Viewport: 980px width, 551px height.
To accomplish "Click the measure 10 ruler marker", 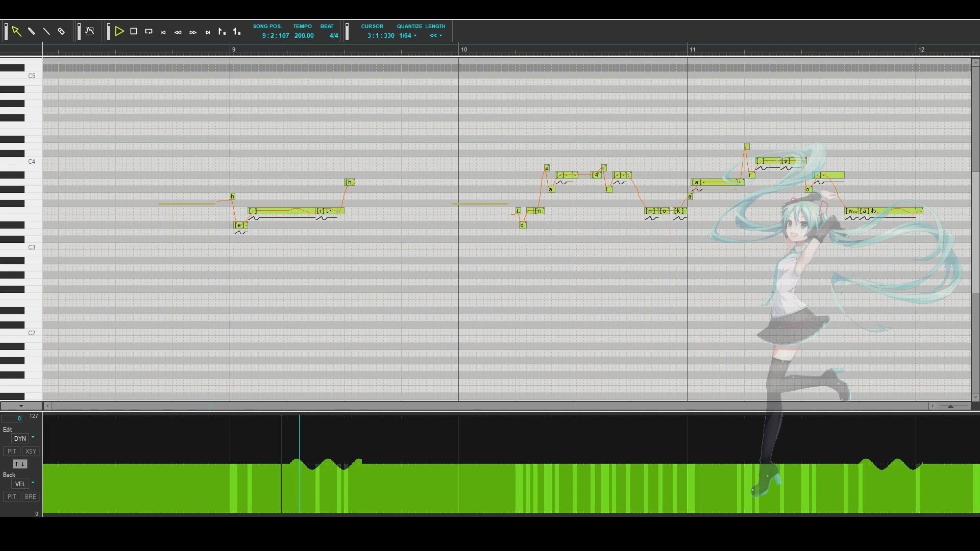I will (464, 49).
